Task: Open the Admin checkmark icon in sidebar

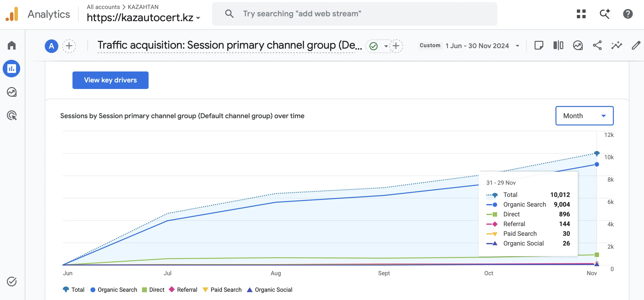Action: [x=11, y=282]
